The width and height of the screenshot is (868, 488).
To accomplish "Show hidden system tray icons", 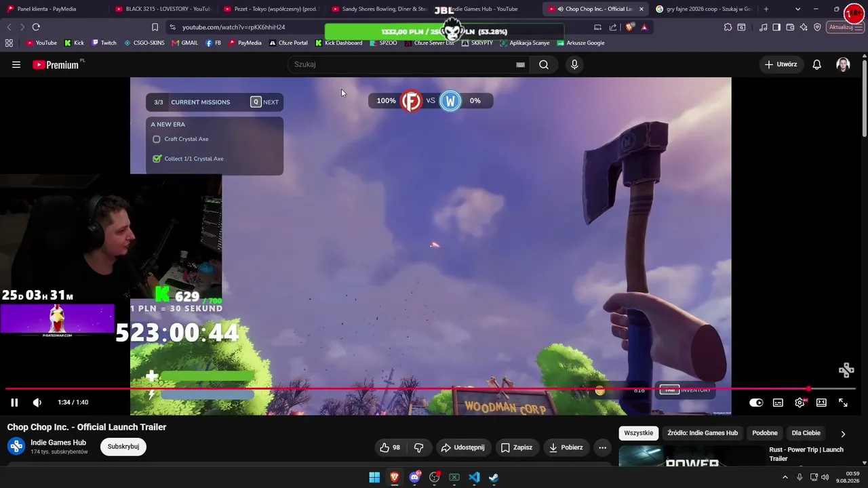I will click(x=785, y=477).
